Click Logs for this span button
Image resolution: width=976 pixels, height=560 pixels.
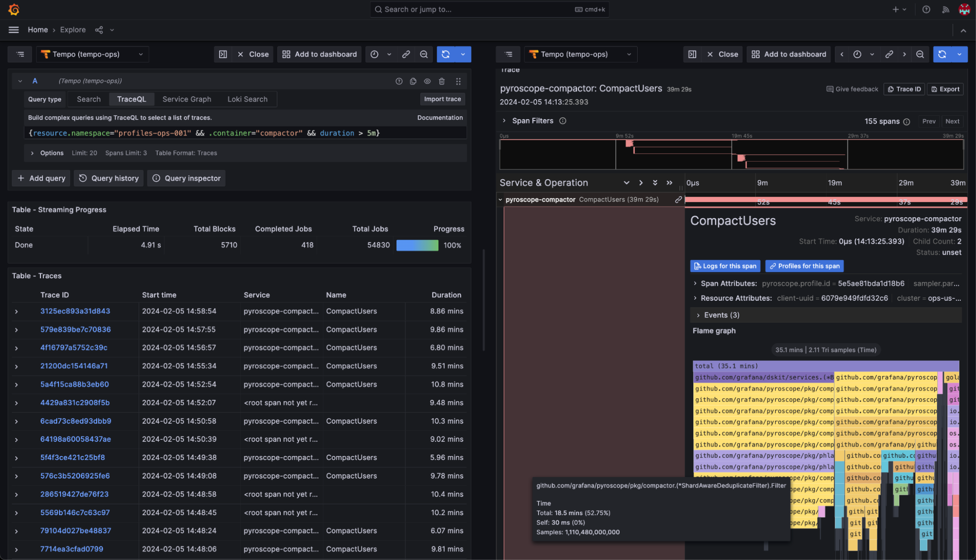pyautogui.click(x=725, y=266)
